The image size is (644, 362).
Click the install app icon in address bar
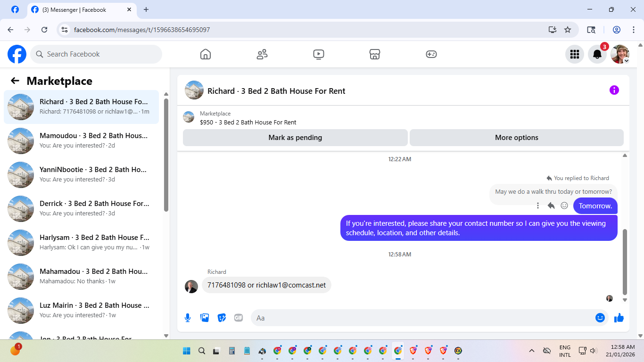click(x=553, y=30)
